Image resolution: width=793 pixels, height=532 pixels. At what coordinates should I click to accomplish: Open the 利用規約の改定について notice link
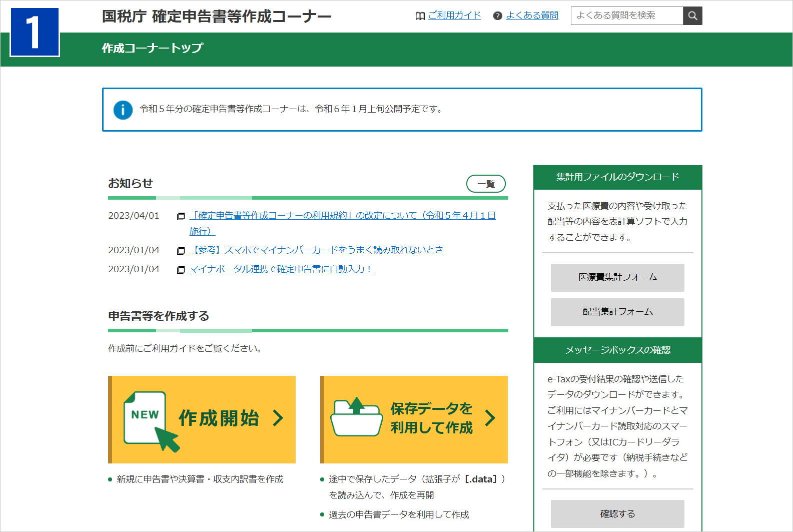[x=342, y=216]
